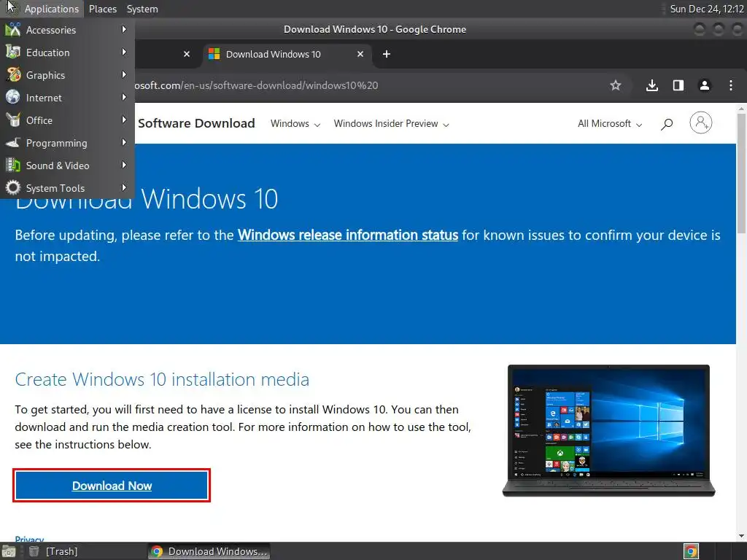
Task: Click the Microsoft logo on the tab
Action: click(x=214, y=54)
